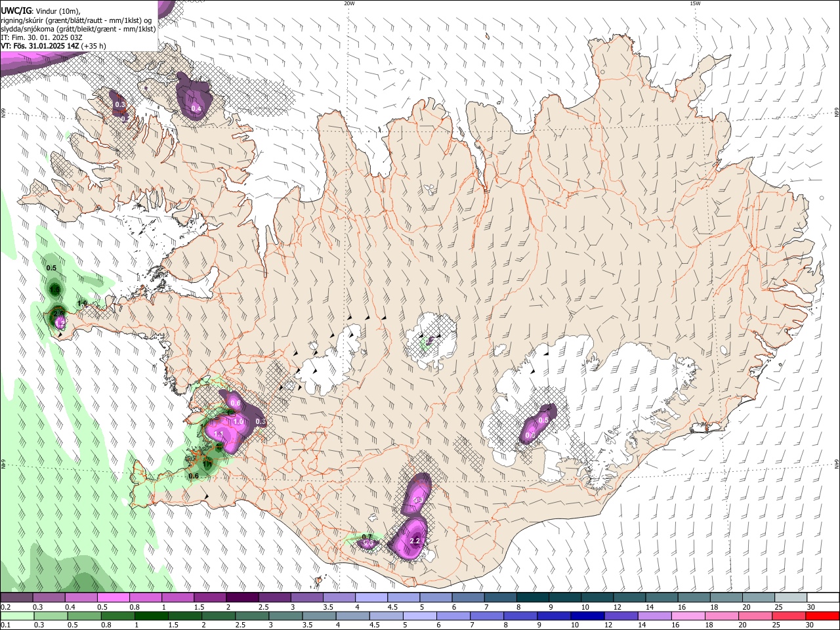Click the 1.5 value in the green rain area off the west coast
The height and width of the screenshot is (630, 840).
[x=55, y=289]
